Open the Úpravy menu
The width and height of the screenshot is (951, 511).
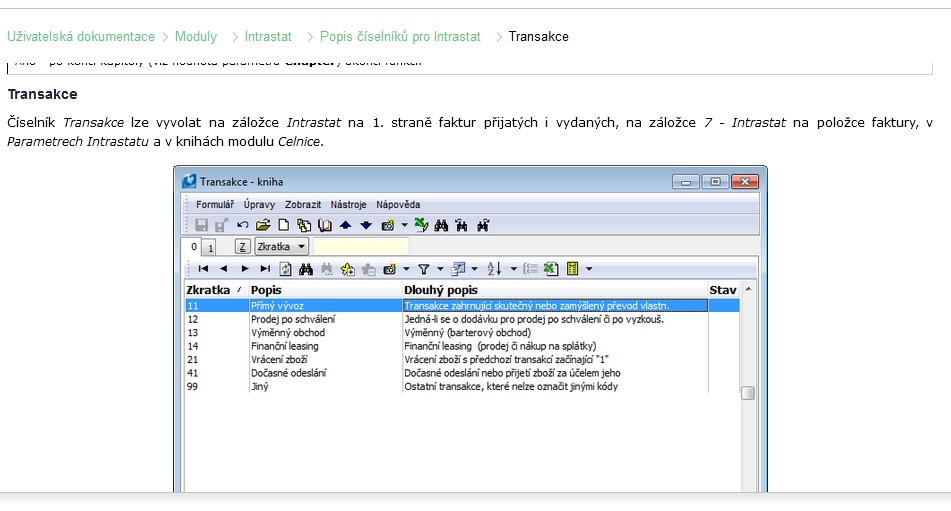pyautogui.click(x=260, y=205)
